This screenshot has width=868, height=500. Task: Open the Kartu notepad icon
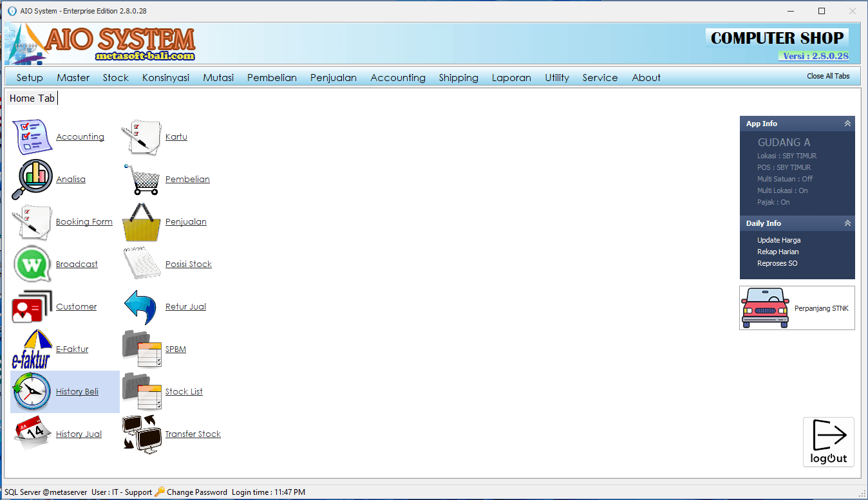point(142,136)
